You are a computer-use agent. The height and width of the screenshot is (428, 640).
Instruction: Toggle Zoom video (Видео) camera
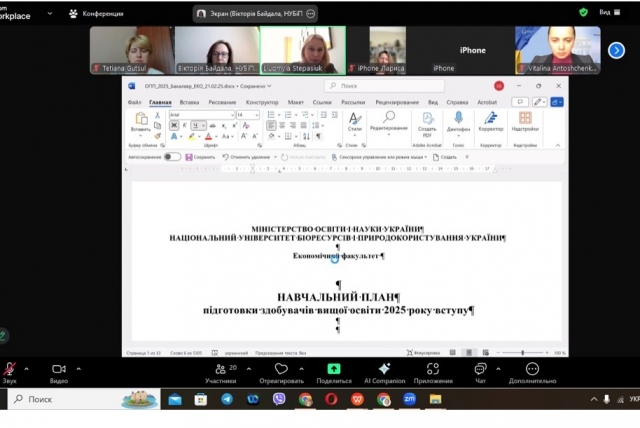(x=59, y=373)
